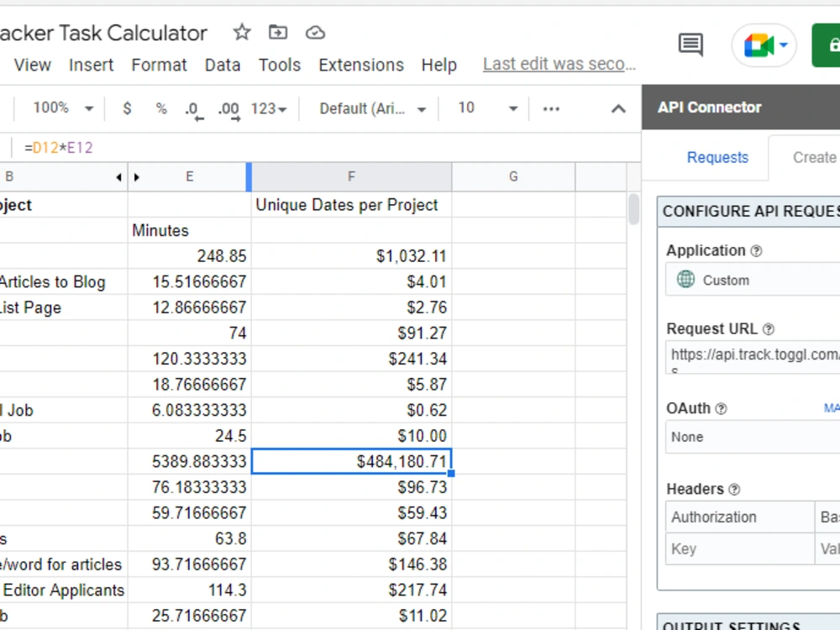Select cell containing 63.8
This screenshot has width=840, height=630.
(x=189, y=539)
